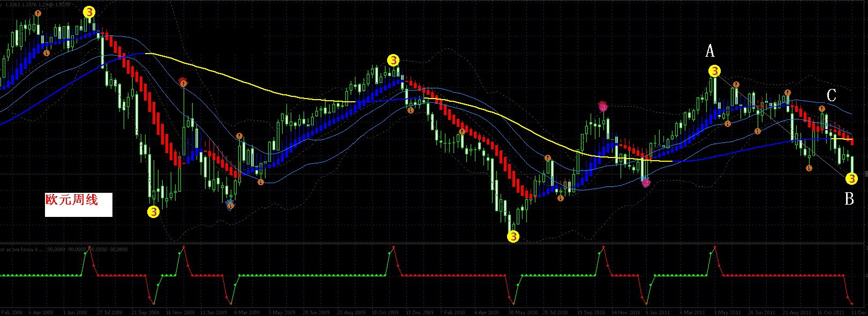Click indicator peak below the October 2009 top

pos(393,246)
